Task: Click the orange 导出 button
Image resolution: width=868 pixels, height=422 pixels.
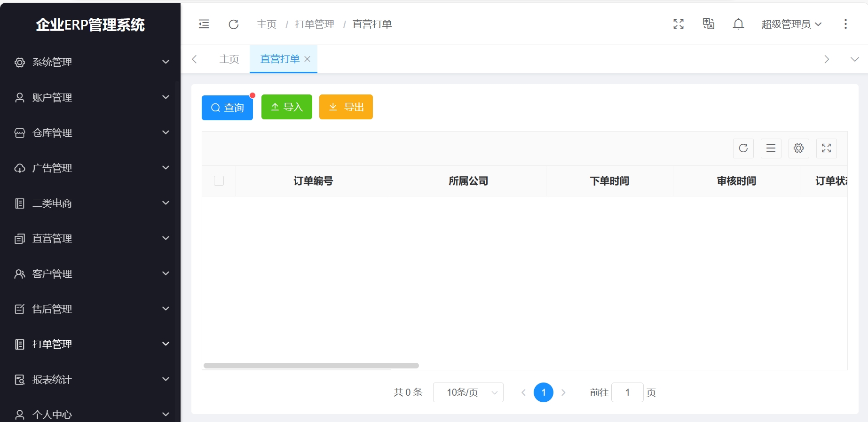Action: [346, 107]
